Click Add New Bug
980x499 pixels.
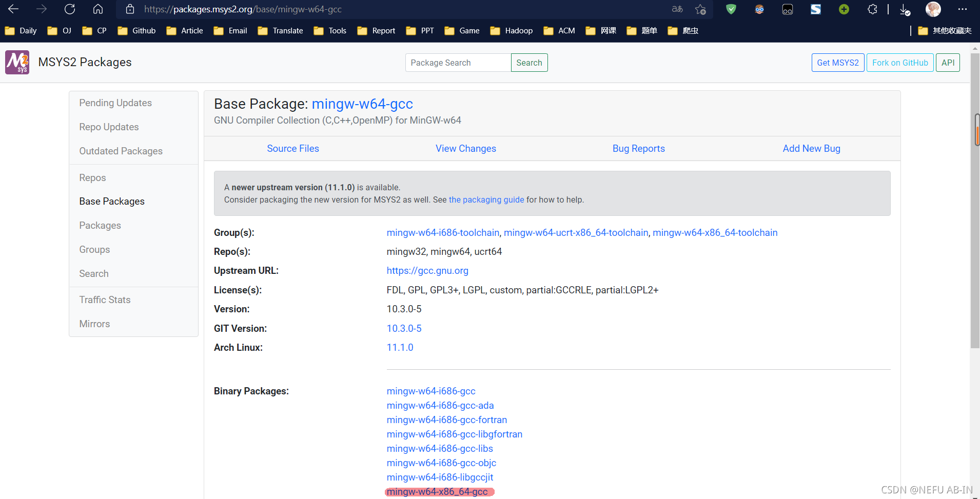pos(812,148)
